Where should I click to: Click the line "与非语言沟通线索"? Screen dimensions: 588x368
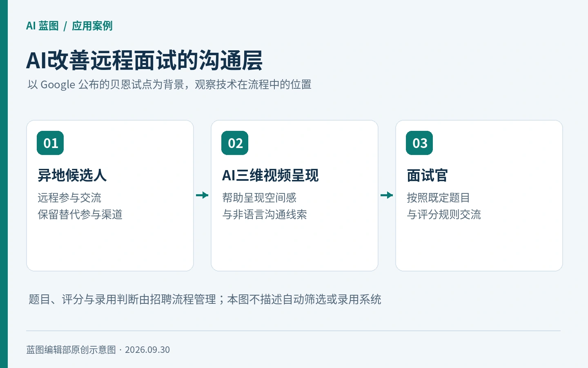[x=265, y=215]
